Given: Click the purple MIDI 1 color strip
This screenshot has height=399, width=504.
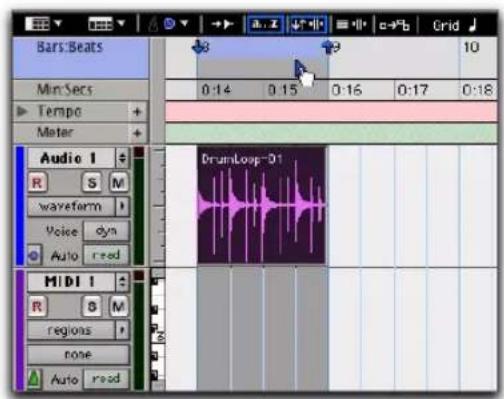Looking at the screenshot, I should coord(20,330).
